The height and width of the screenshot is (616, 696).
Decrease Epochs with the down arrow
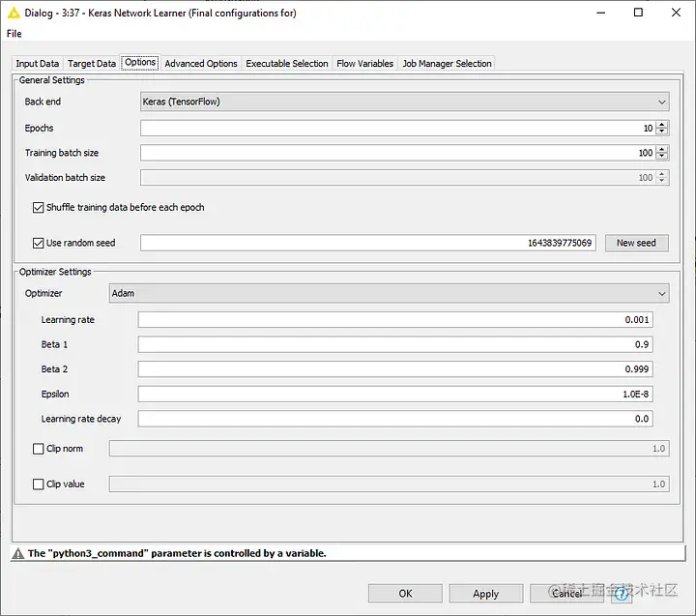coord(662,132)
